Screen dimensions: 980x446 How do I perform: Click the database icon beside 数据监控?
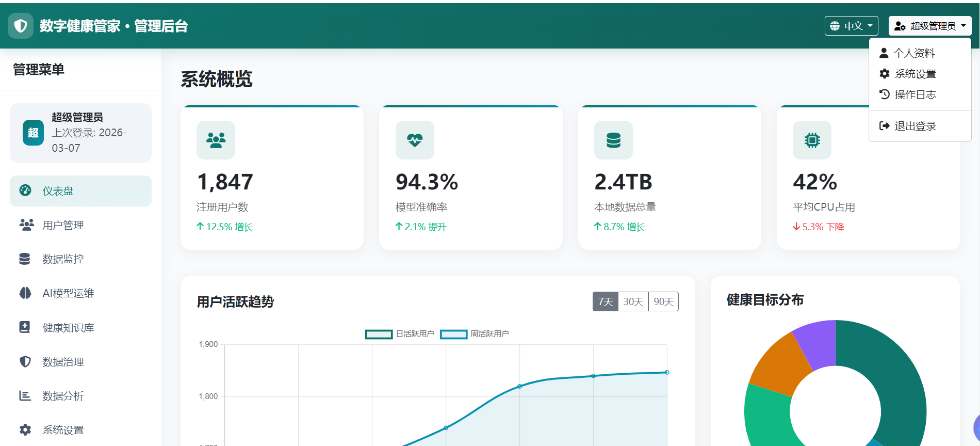pos(25,259)
